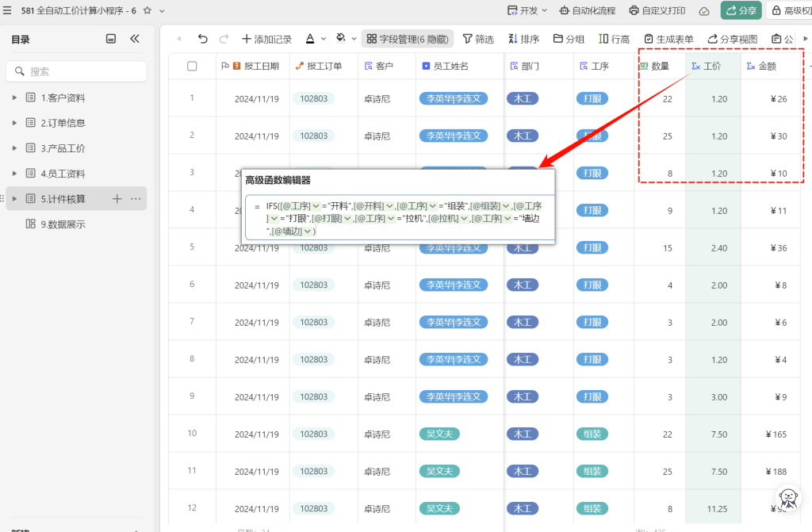
Task: Open the 9.数据展示 dashboard item
Action: (x=63, y=224)
